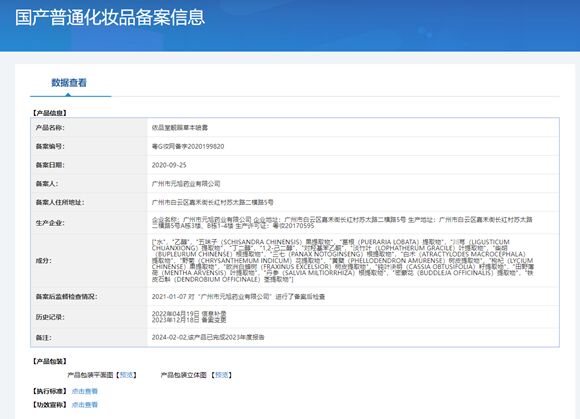Click the date value 2020-09-25

[x=169, y=165]
